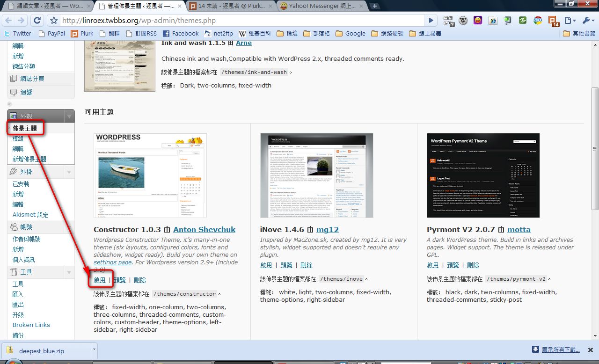Click the green sync extension icon

point(523,21)
